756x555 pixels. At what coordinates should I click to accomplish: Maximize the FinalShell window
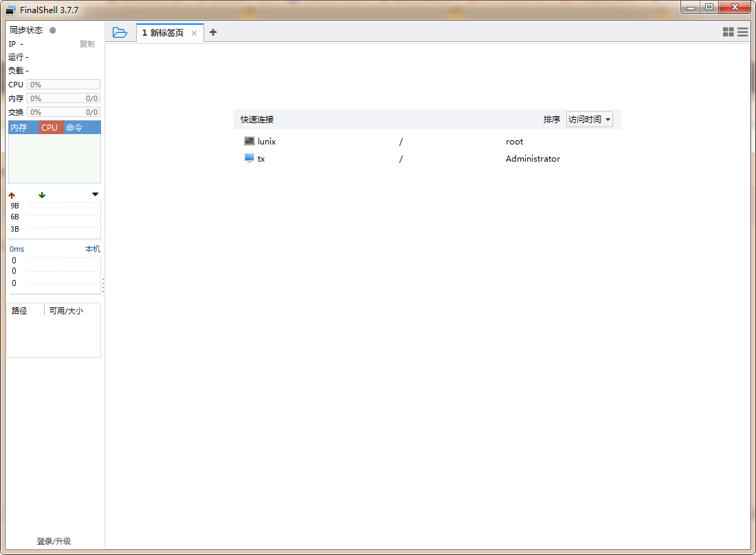(709, 8)
